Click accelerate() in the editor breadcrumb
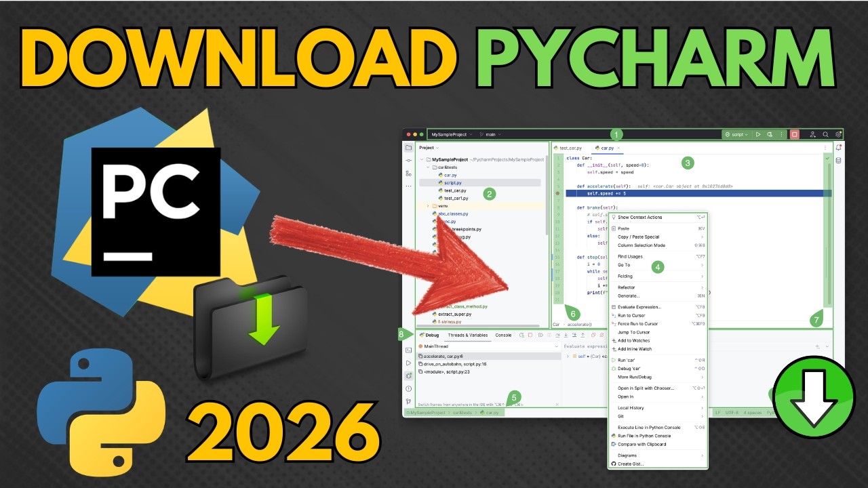Screen dimensions: 868x488 579,325
